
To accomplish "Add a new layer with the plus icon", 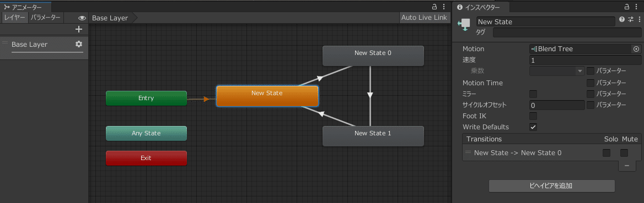I will pos(79,30).
